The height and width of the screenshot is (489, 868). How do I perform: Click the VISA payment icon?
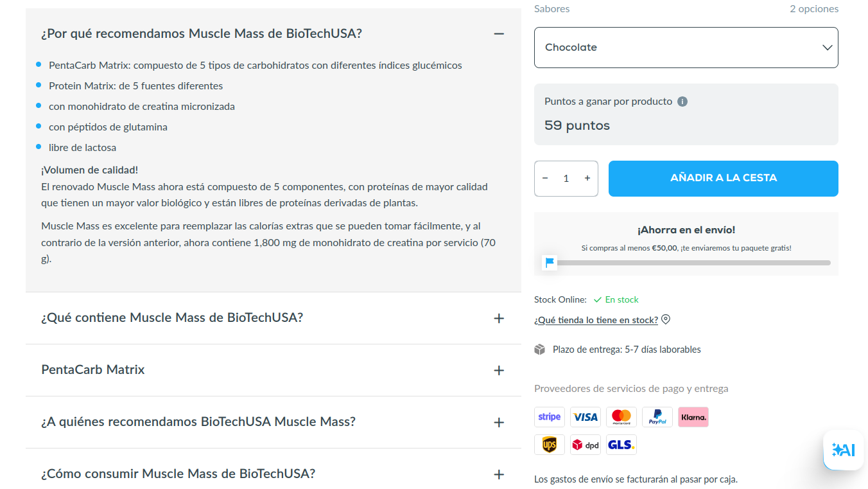pyautogui.click(x=586, y=417)
